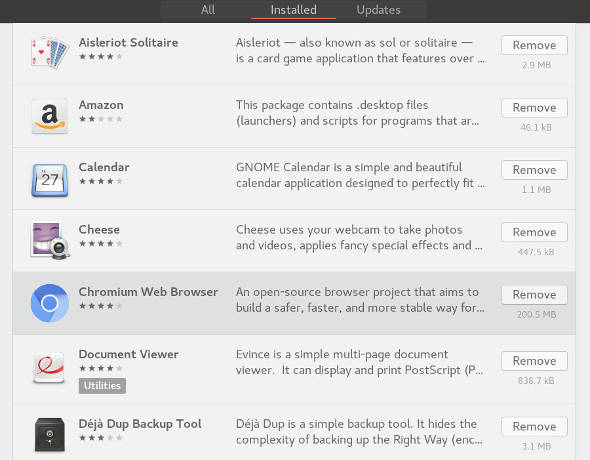Switch to the All tab
590x460 pixels.
(208, 10)
